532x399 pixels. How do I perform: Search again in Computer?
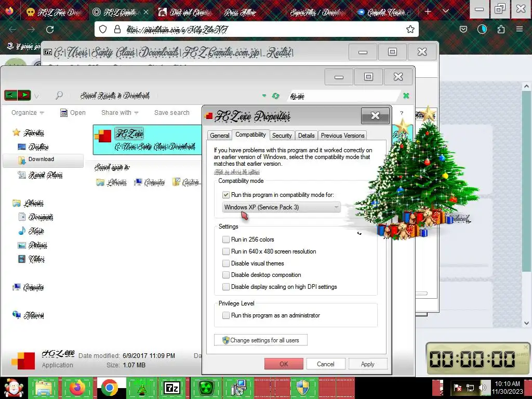(149, 182)
